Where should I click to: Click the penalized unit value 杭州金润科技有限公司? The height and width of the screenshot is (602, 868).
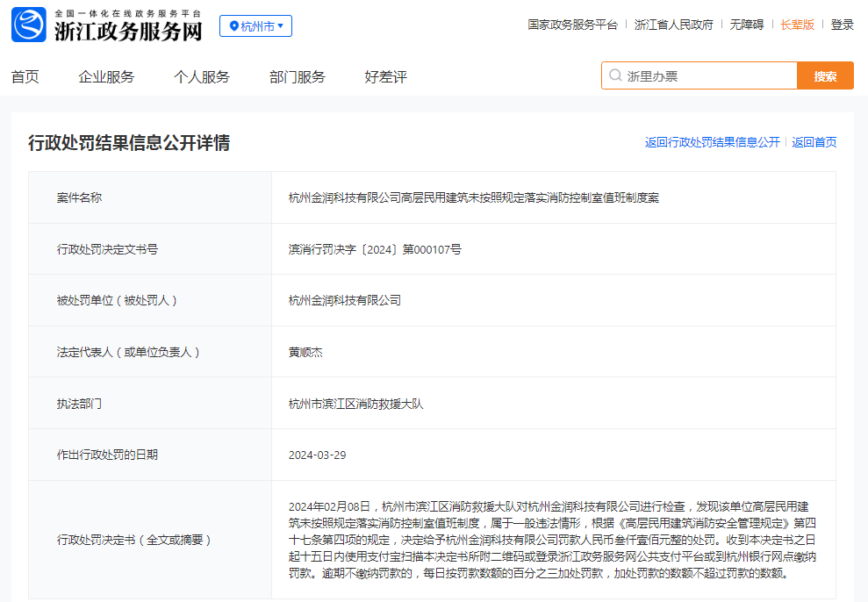tap(344, 300)
